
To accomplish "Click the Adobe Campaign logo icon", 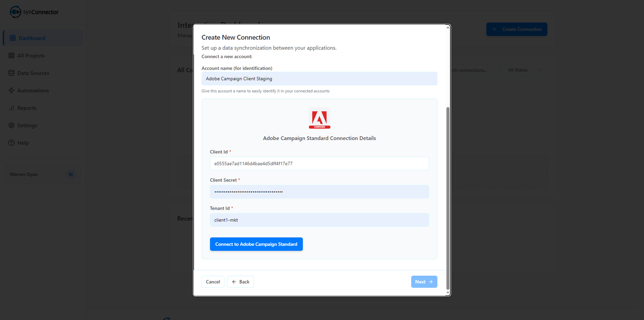I will click(x=319, y=118).
